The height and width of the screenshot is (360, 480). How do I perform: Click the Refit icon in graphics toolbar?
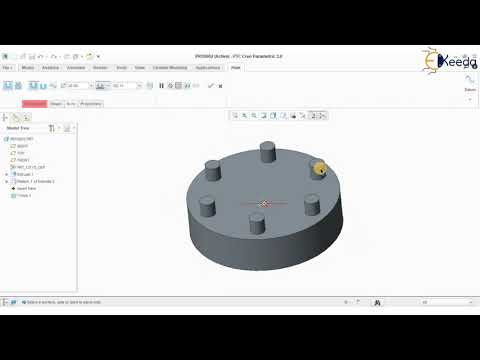click(x=235, y=116)
